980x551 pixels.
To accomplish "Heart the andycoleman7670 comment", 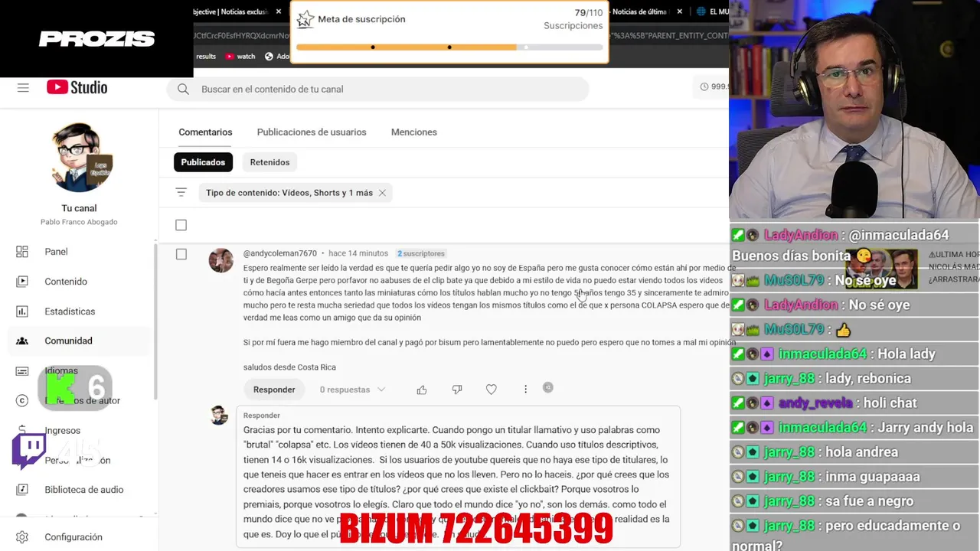I will (492, 390).
